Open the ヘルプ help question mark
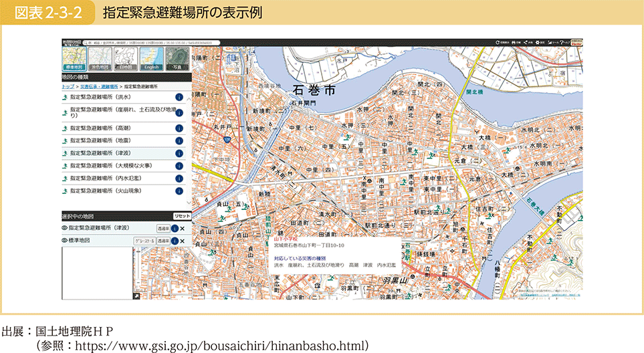 coord(565,43)
